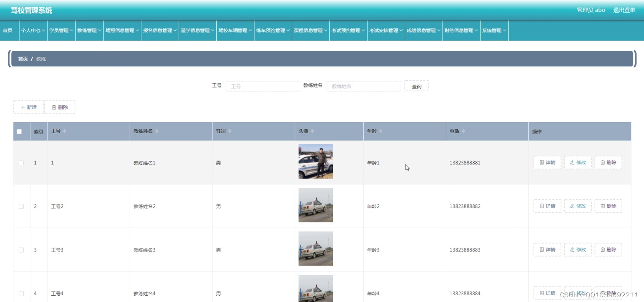The width and height of the screenshot is (644, 302).
Task: Expand the 退学信息管理 menu
Action: pyautogui.click(x=197, y=30)
